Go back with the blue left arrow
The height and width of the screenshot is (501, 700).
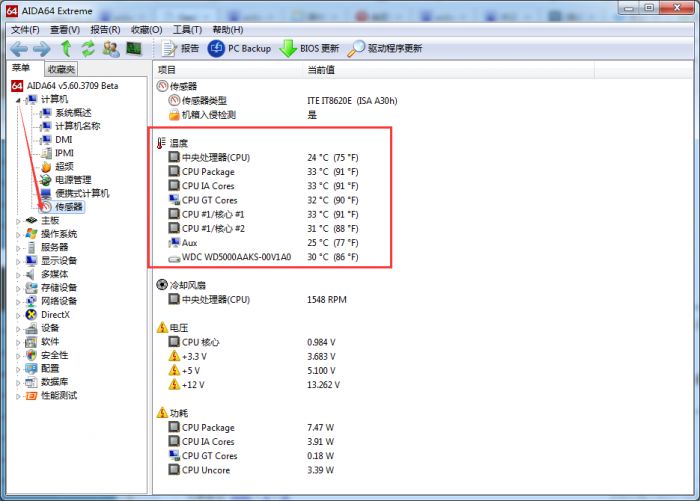19,49
